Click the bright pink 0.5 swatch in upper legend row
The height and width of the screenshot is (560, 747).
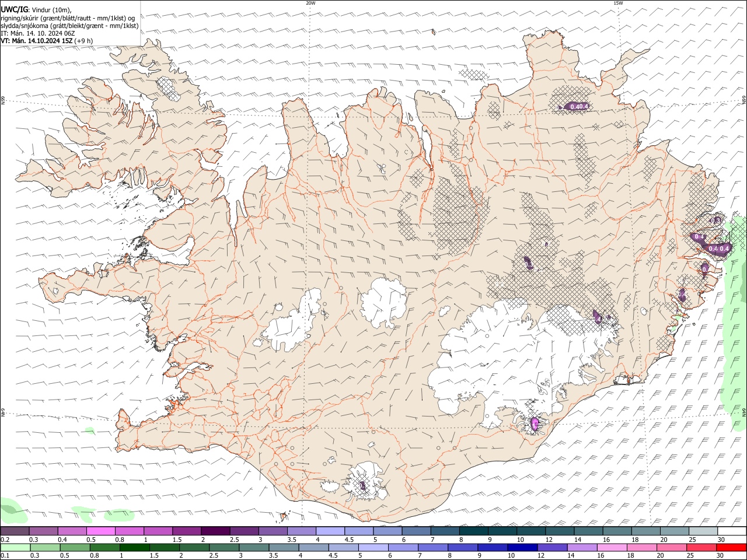[100, 531]
